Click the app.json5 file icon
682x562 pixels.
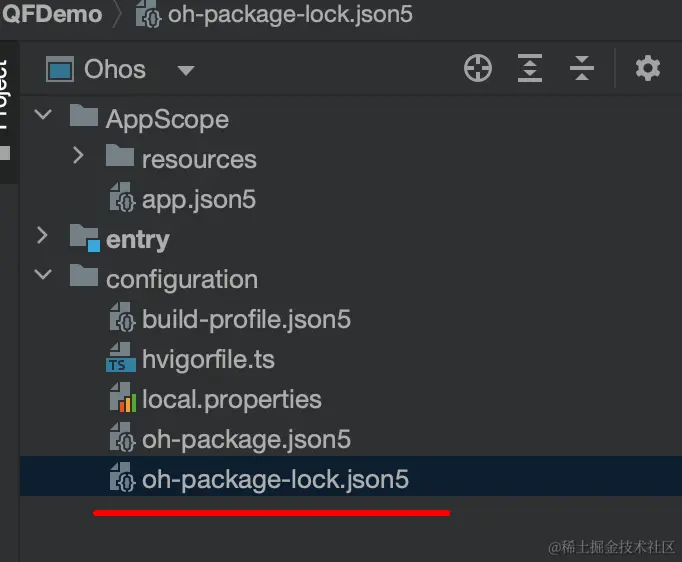pyautogui.click(x=121, y=199)
